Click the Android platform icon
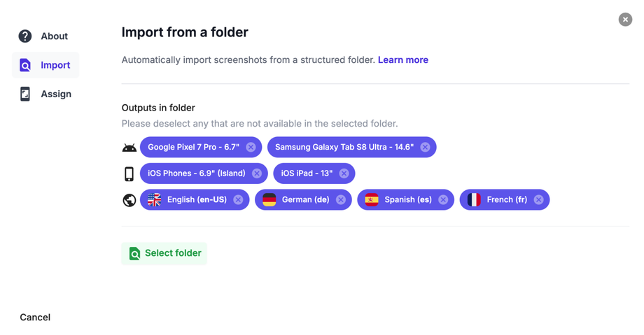644x335 pixels. coord(129,148)
